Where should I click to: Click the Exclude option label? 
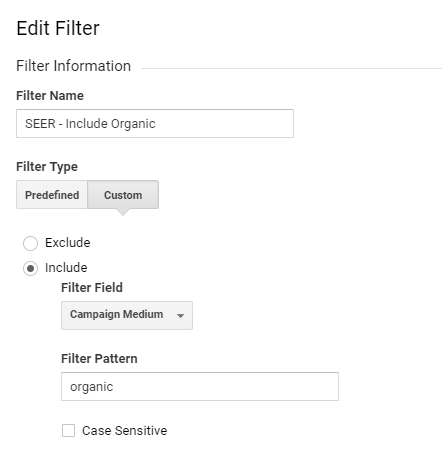click(68, 243)
